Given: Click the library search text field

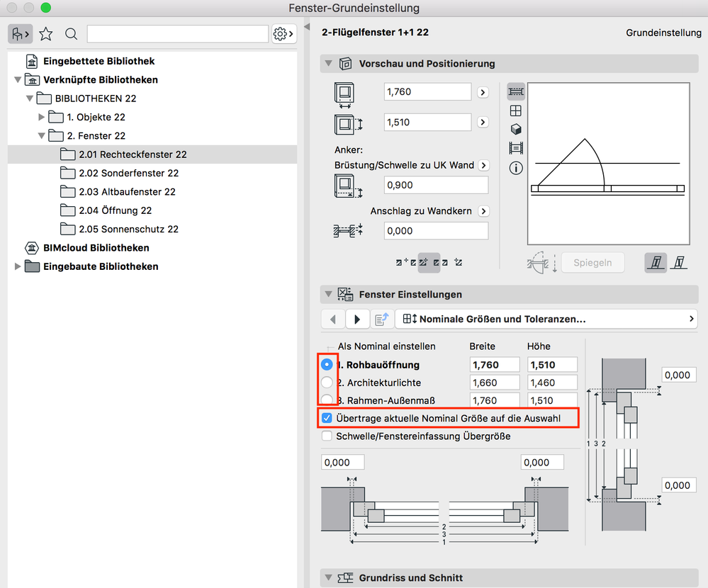Looking at the screenshot, I should (177, 34).
